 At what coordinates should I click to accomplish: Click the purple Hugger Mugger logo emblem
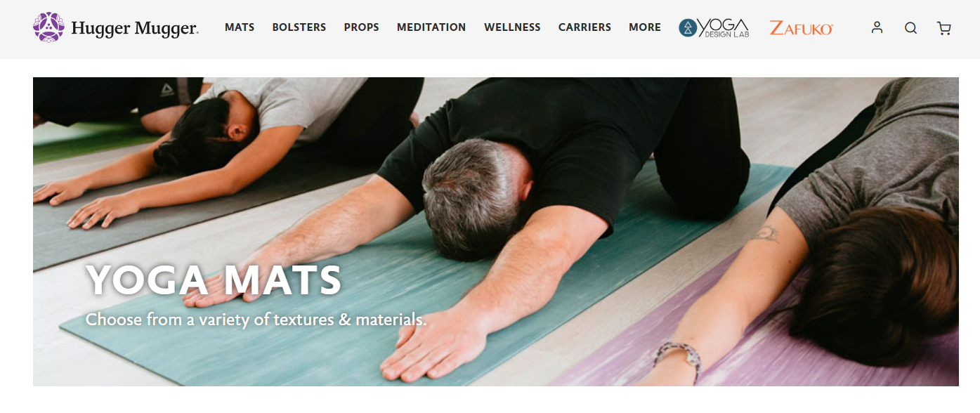point(48,27)
